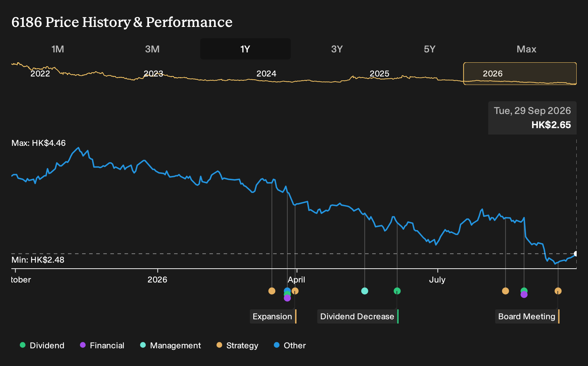Open the Board Meeting event label
Viewport: 588px width, 366px height.
tap(527, 316)
